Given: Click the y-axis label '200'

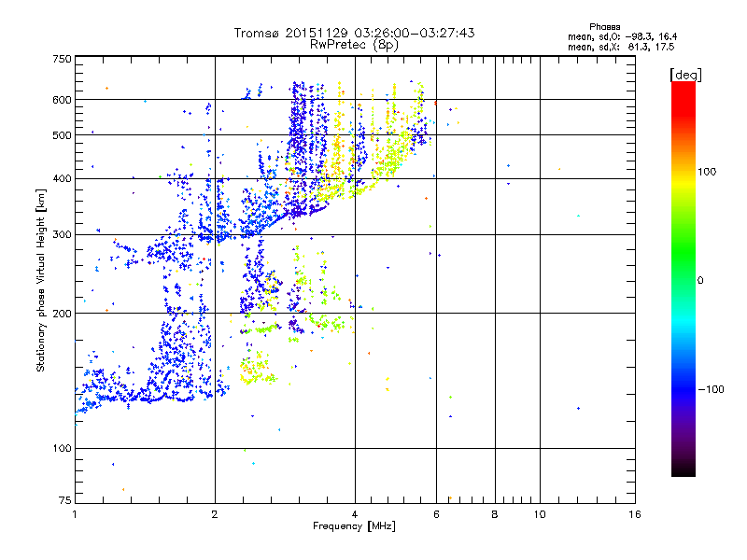Looking at the screenshot, I should coord(62,314).
